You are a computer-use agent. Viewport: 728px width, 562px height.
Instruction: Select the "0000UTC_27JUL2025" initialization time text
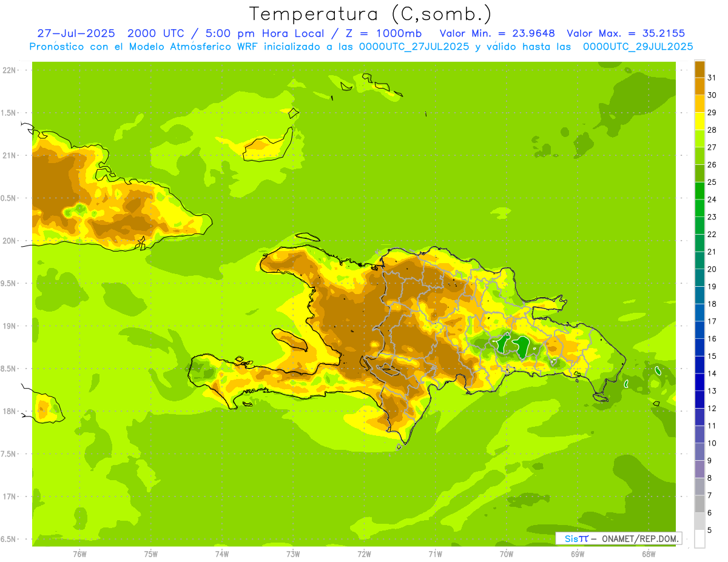click(x=414, y=47)
